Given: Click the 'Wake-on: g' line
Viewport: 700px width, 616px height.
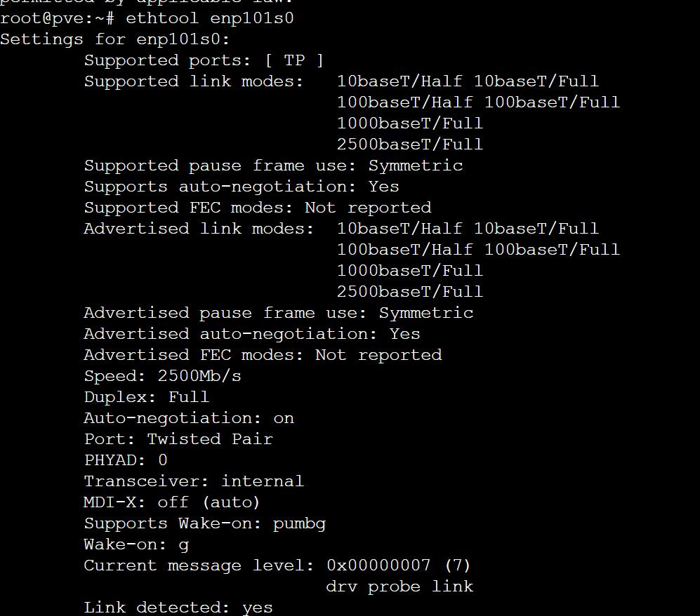Looking at the screenshot, I should pos(136,544).
